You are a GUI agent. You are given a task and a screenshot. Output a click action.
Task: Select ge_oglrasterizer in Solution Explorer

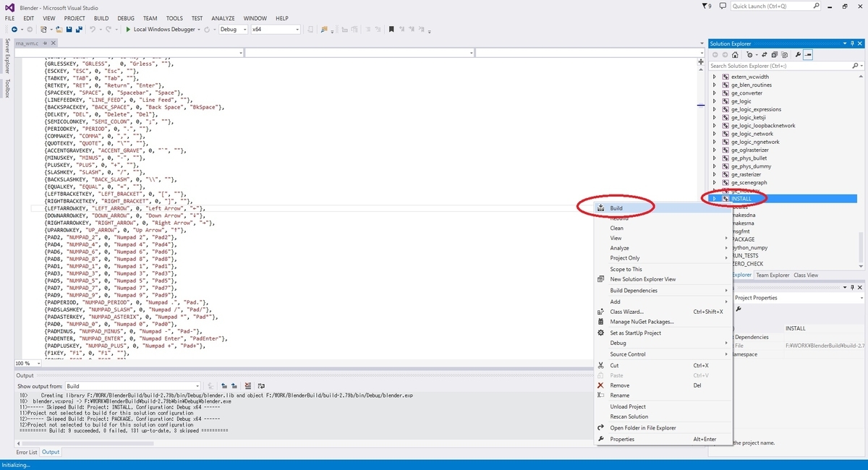click(x=749, y=150)
